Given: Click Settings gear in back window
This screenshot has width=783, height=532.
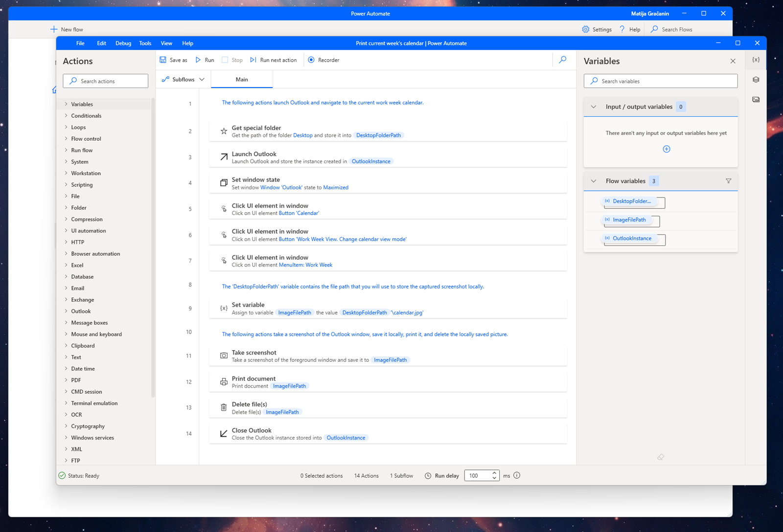Looking at the screenshot, I should [x=586, y=29].
